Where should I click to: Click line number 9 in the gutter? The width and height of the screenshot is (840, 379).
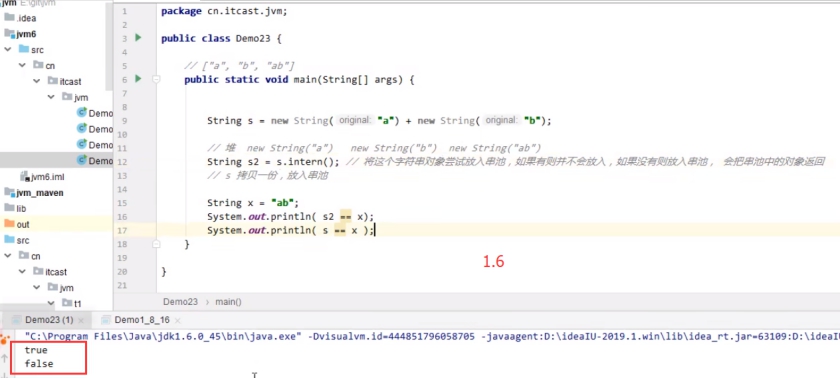pyautogui.click(x=124, y=120)
